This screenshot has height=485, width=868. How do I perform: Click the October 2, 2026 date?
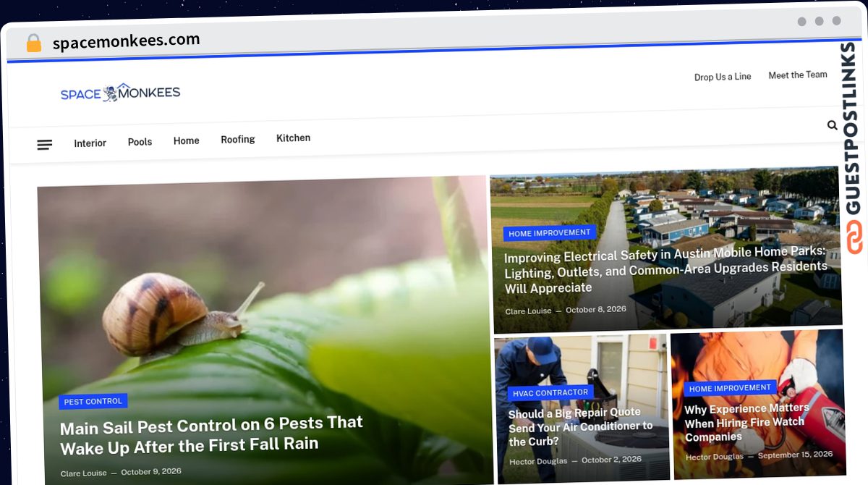(611, 460)
